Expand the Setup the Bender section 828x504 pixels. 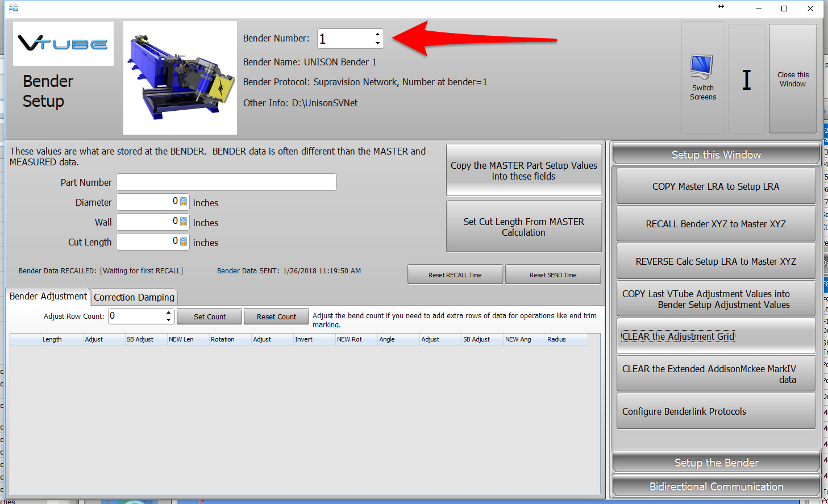tap(716, 463)
